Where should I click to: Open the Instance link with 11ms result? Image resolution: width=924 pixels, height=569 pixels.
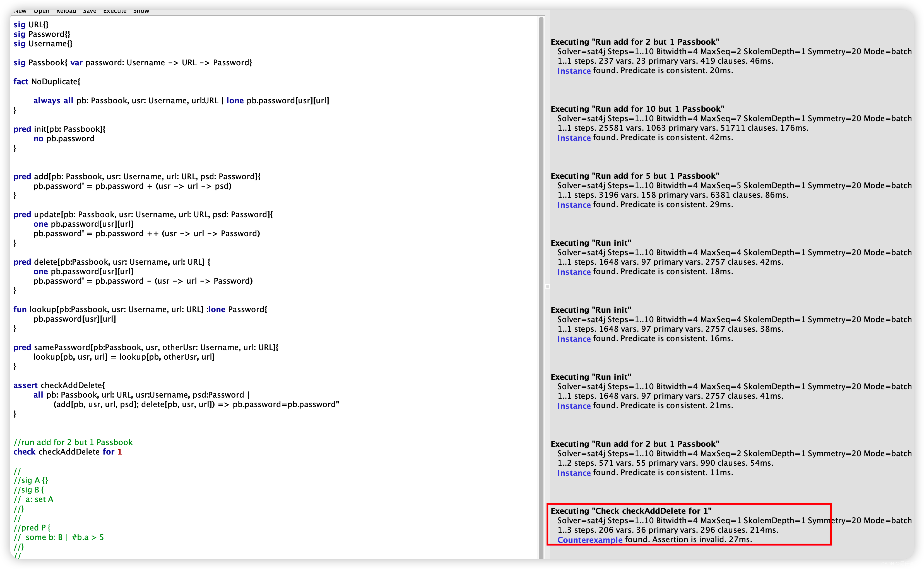[x=574, y=473]
